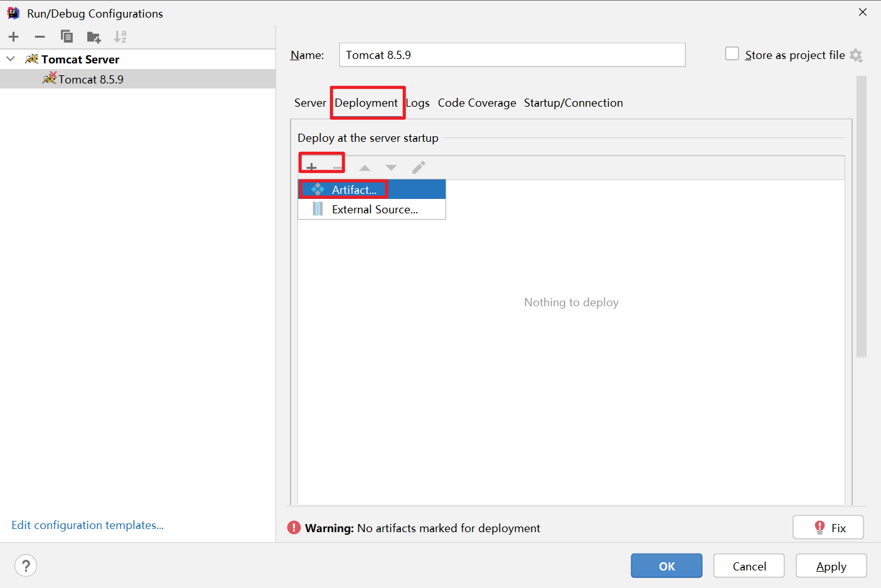Open Edit configuration templates
The image size is (881, 588).
87,525
